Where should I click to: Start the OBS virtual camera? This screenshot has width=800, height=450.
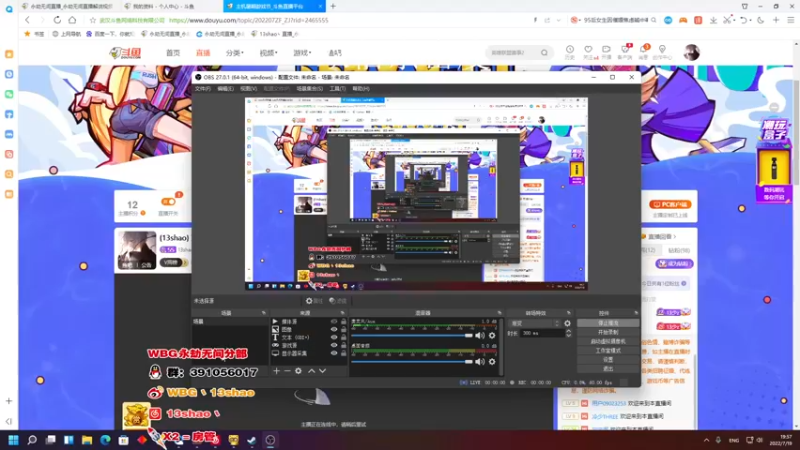pyautogui.click(x=608, y=342)
